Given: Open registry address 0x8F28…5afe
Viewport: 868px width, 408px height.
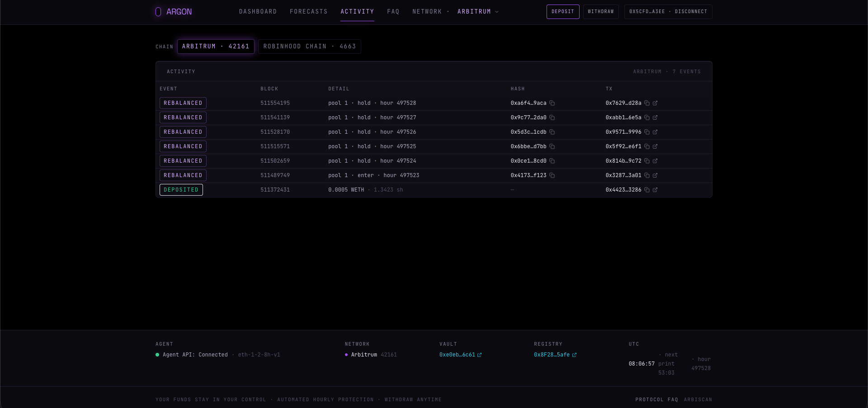Looking at the screenshot, I should (555, 355).
